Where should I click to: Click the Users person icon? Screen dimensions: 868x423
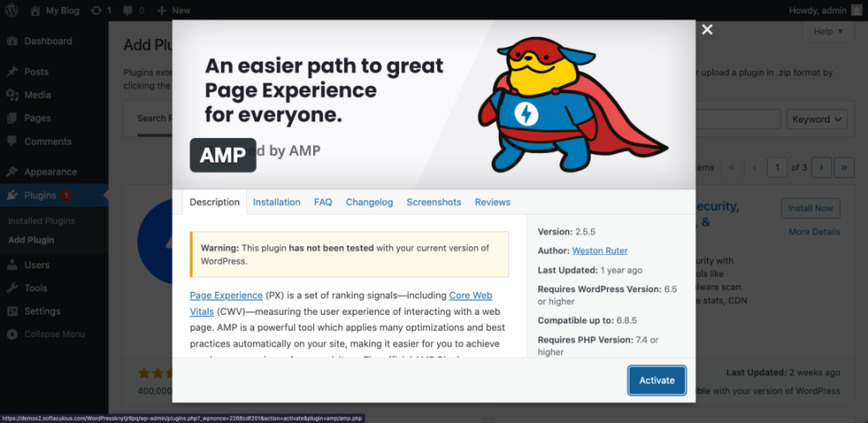(x=12, y=265)
